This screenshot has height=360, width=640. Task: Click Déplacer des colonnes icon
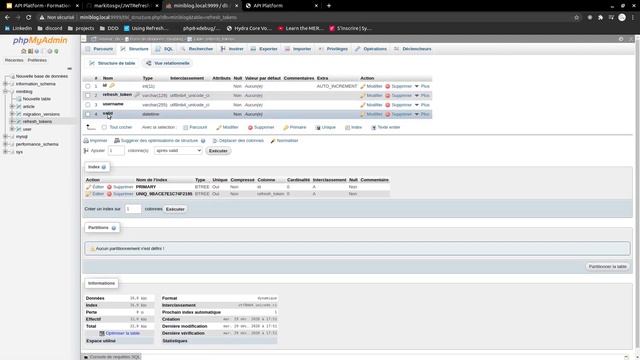pyautogui.click(x=215, y=140)
